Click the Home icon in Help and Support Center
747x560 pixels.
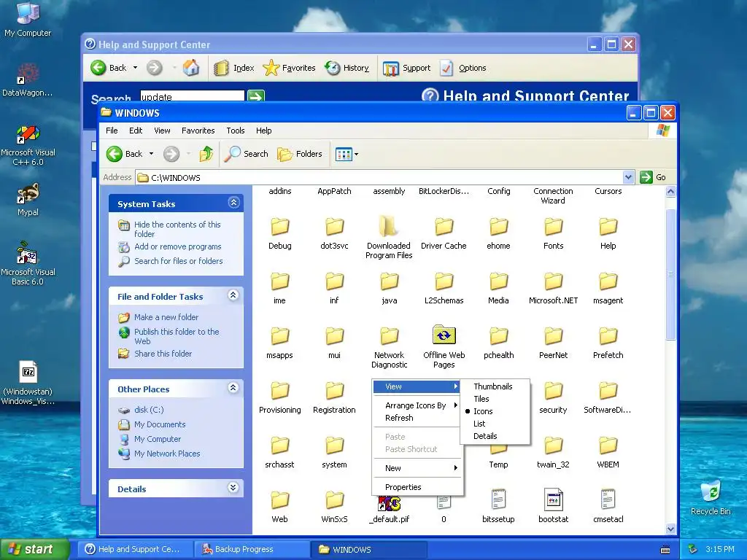coord(190,68)
